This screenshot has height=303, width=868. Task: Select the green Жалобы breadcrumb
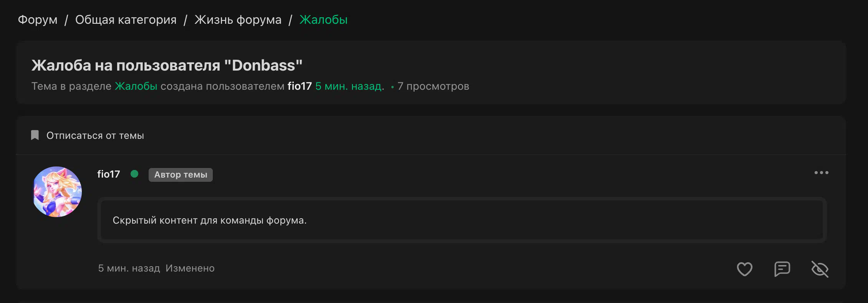[x=323, y=20]
